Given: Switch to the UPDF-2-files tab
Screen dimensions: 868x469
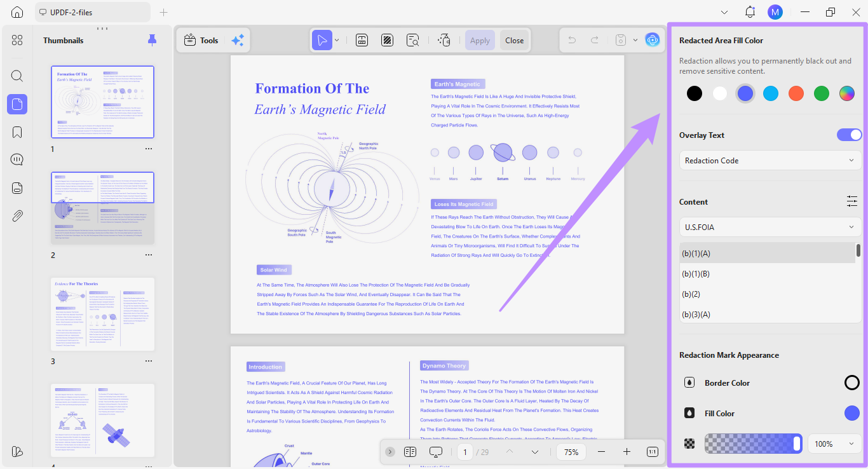Looking at the screenshot, I should click(93, 12).
